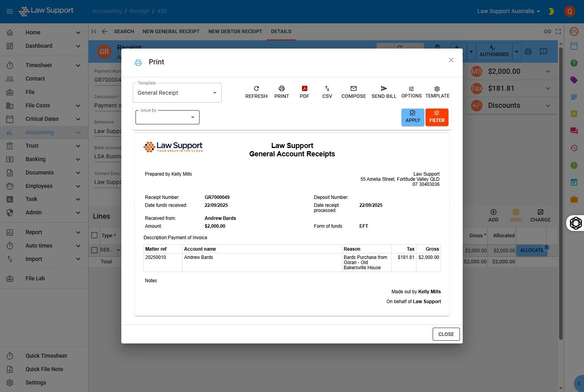584x392 pixels.
Task: Open Auto times in the sidebar
Action: point(44,246)
